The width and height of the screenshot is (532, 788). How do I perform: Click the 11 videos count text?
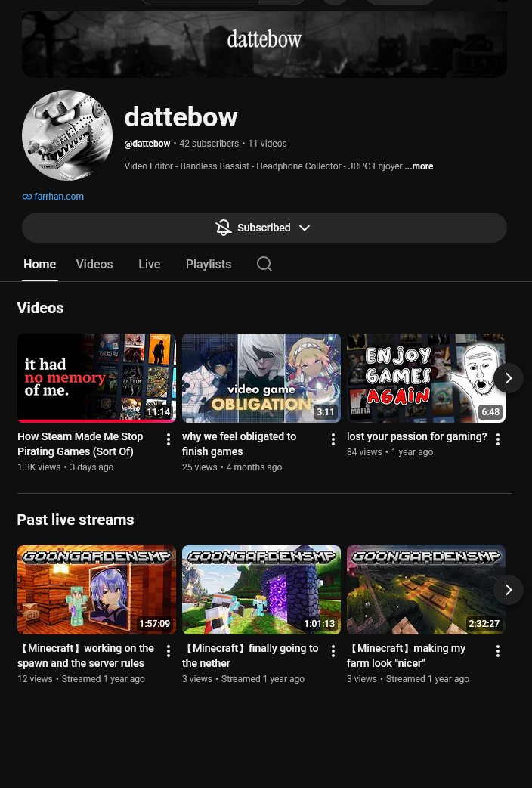pyautogui.click(x=268, y=144)
